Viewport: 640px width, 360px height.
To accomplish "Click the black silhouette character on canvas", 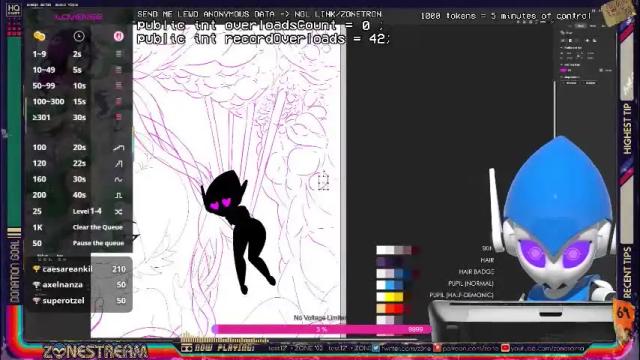I will coord(238,231).
